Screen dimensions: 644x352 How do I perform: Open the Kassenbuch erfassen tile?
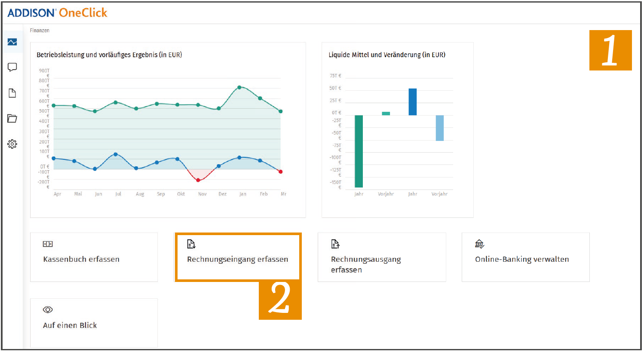94,257
